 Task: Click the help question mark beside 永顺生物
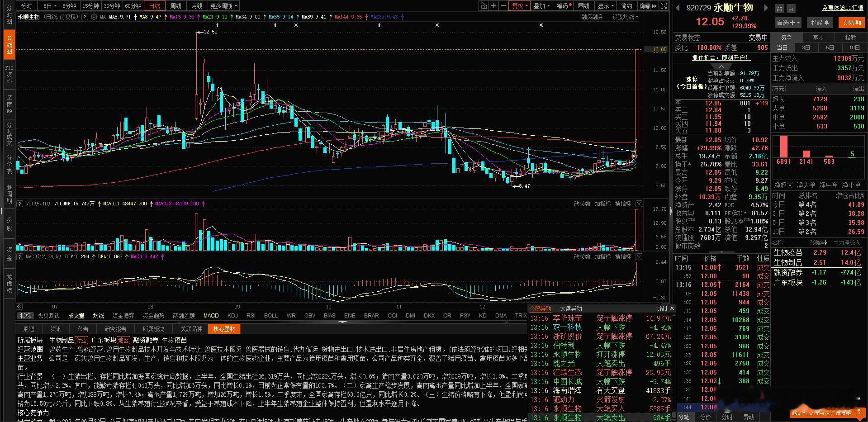point(84,17)
